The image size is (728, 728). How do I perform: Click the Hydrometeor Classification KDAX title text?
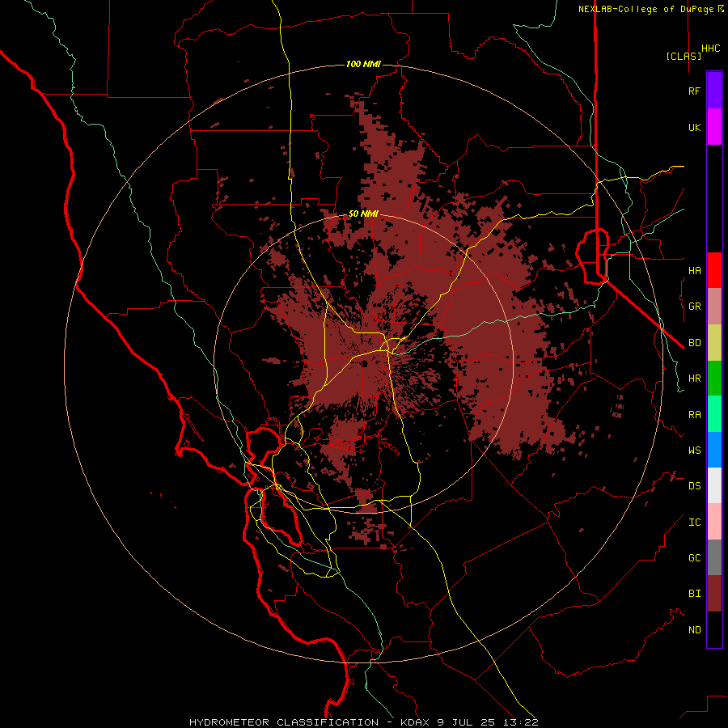click(363, 722)
